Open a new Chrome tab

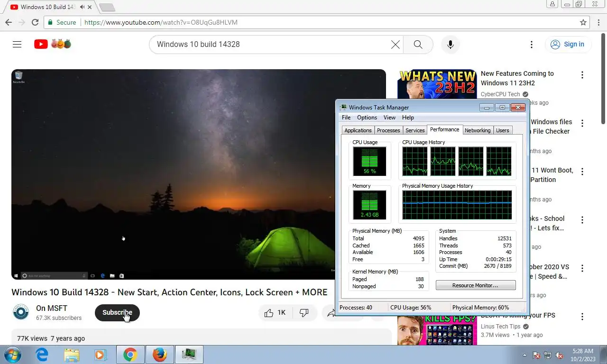[x=107, y=7]
